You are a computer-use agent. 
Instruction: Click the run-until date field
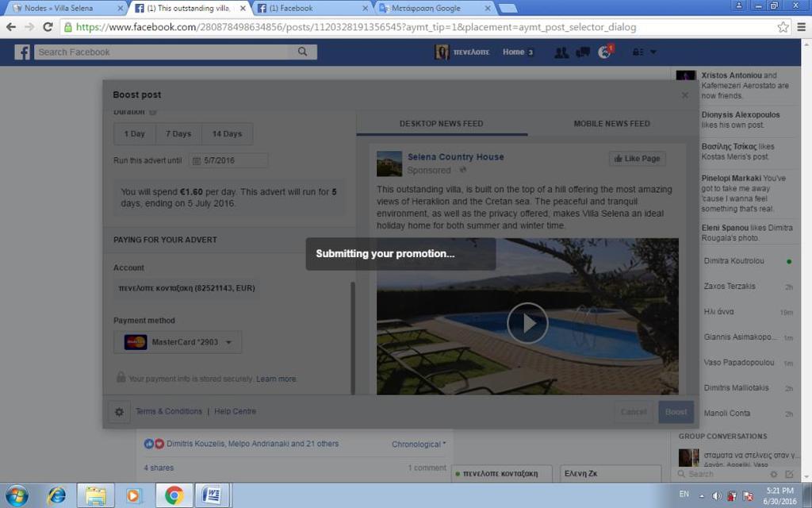228,160
